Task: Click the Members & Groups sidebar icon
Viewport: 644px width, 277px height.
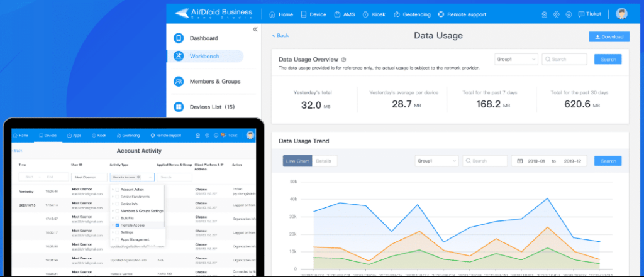Action: pyautogui.click(x=179, y=81)
